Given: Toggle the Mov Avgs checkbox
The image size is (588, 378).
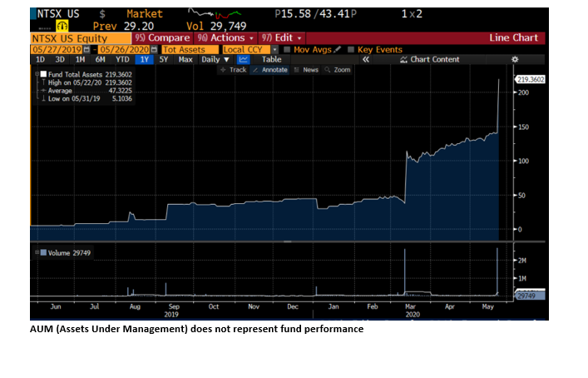Looking at the screenshot, I should [287, 50].
